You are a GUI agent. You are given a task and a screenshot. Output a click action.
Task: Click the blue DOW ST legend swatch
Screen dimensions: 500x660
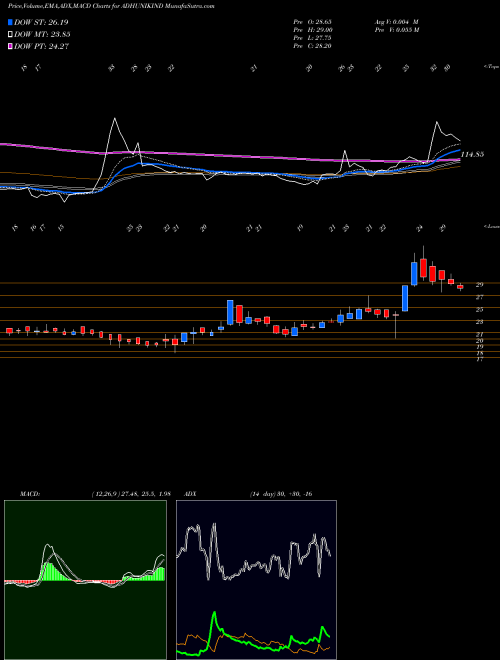tap(11, 23)
